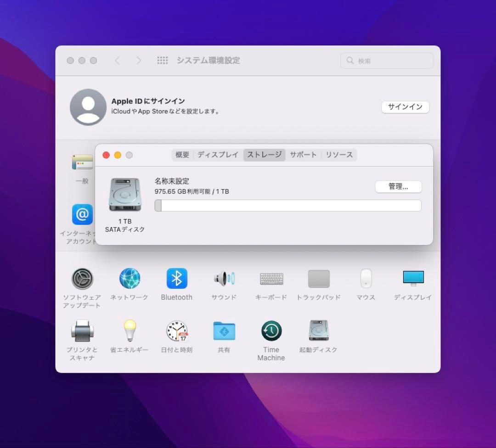Click the 管理 button for storage
Screen dimensions: 496x448
click(398, 187)
